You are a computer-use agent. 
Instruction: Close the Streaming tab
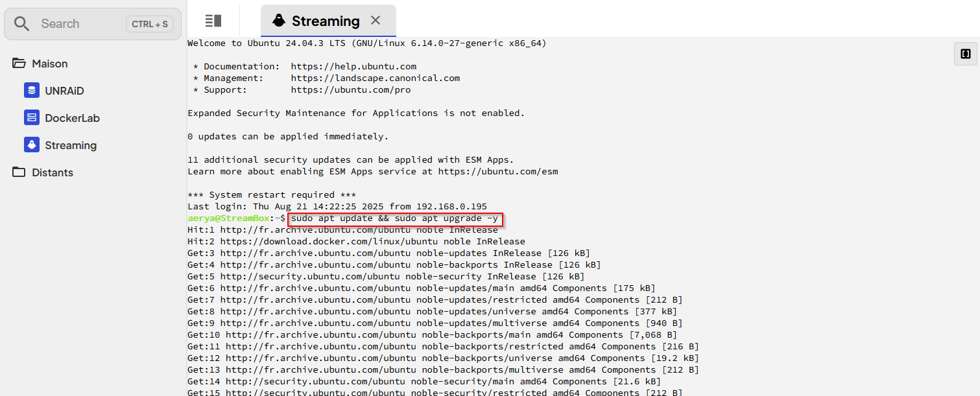click(x=376, y=21)
